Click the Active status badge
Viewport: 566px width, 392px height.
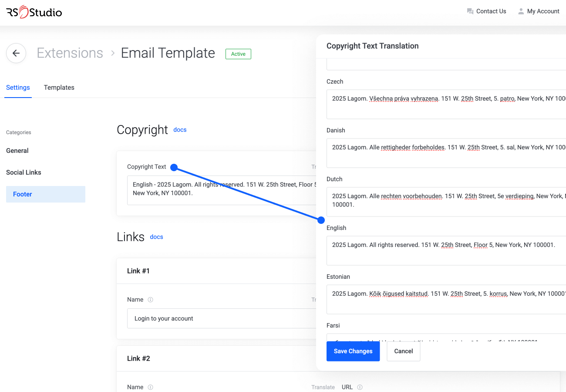(238, 54)
